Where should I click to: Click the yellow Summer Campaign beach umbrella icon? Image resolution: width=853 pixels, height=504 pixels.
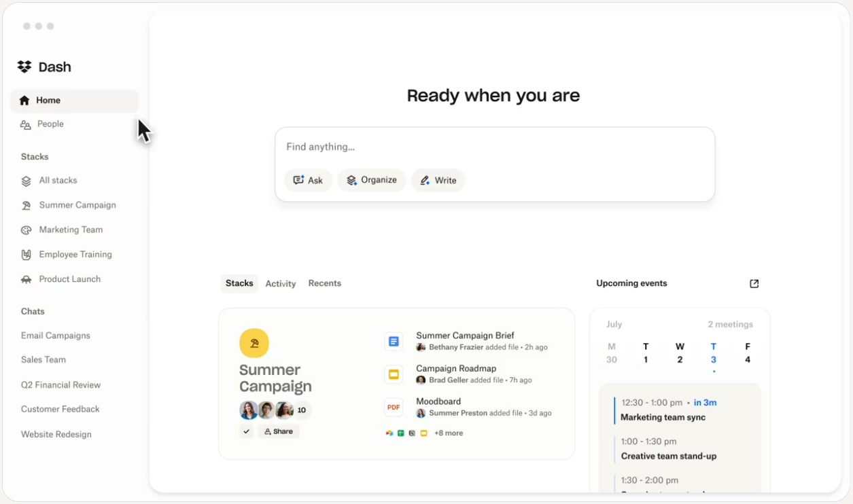(x=254, y=343)
